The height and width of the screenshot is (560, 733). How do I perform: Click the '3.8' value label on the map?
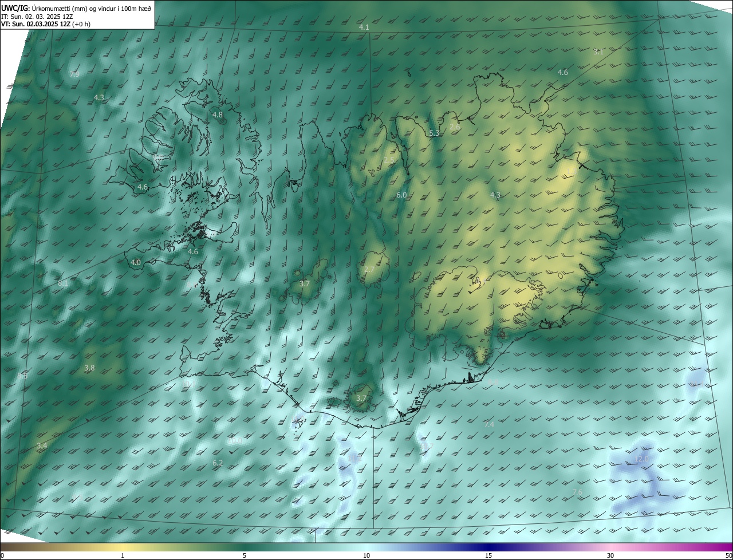tap(89, 368)
